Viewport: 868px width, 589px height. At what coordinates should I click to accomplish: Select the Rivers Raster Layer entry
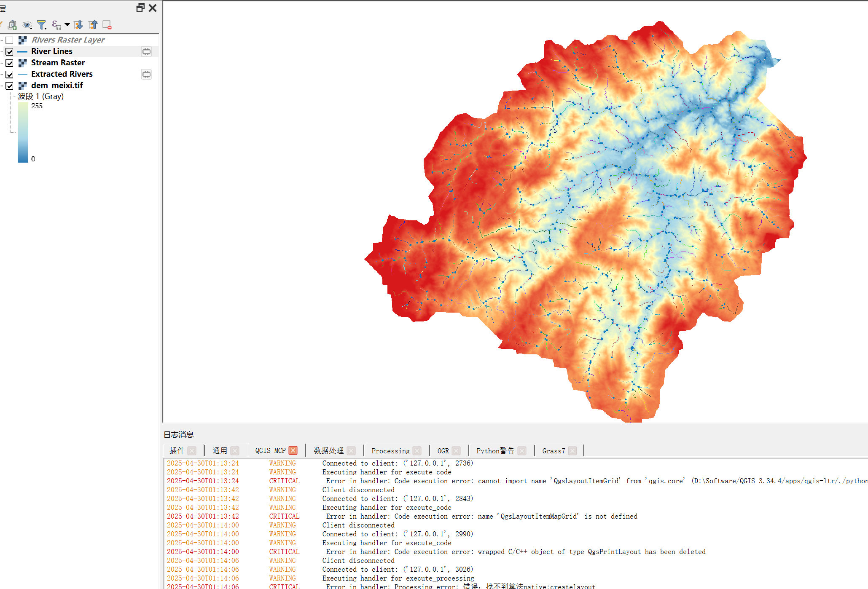(68, 40)
